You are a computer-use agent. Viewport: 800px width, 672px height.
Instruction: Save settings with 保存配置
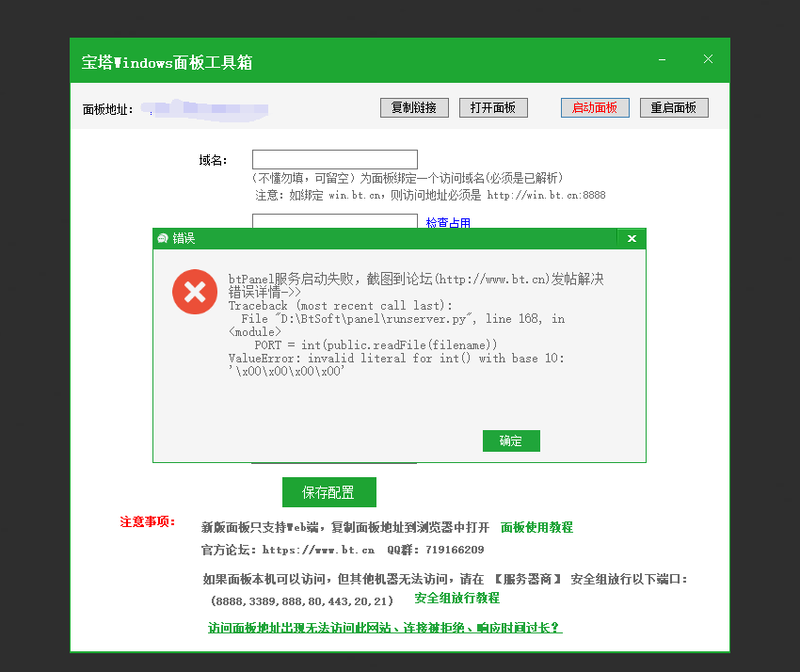tap(329, 492)
